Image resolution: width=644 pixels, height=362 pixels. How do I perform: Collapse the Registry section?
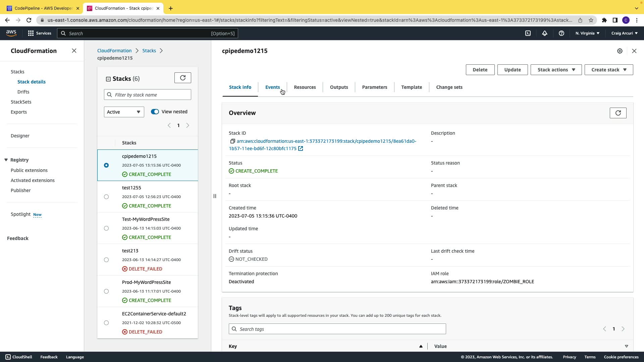pos(6,160)
